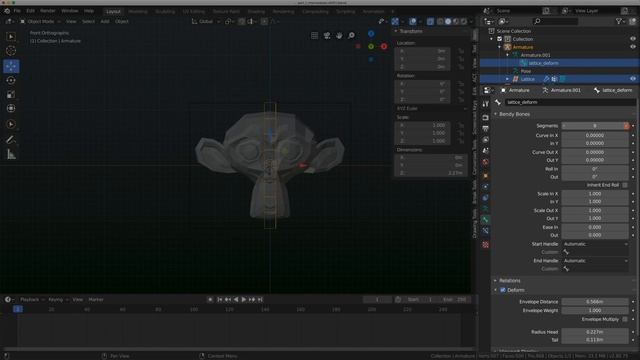The image size is (640, 360).
Task: Open the File menu
Action: pyautogui.click(x=17, y=11)
